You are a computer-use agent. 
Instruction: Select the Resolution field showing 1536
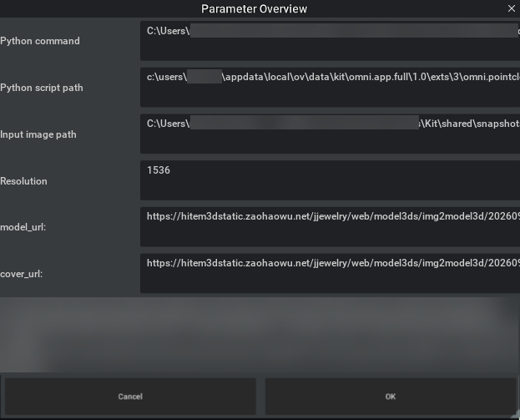coord(330,180)
